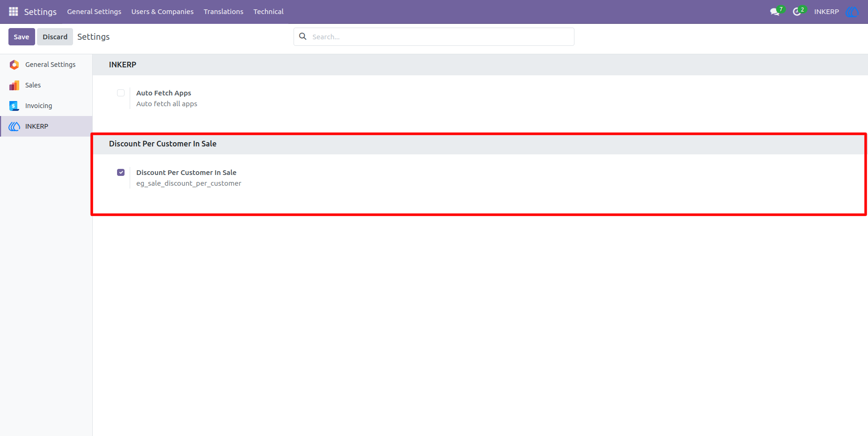The height and width of the screenshot is (436, 868).
Task: Click the Invoicing sidebar icon
Action: coord(15,106)
